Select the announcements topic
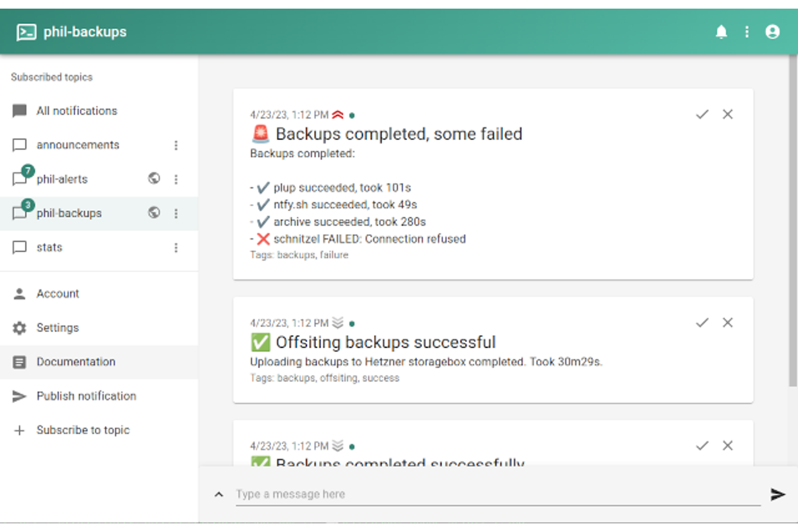Image resolution: width=798 pixels, height=532 pixels. coord(78,144)
